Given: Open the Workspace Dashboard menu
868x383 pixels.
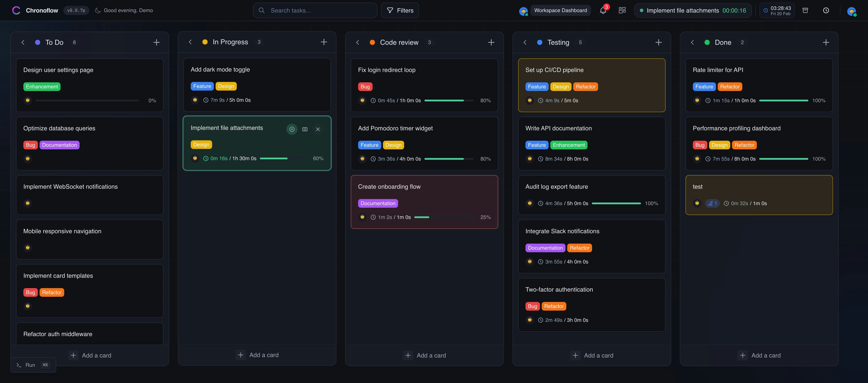Looking at the screenshot, I should click(x=560, y=10).
